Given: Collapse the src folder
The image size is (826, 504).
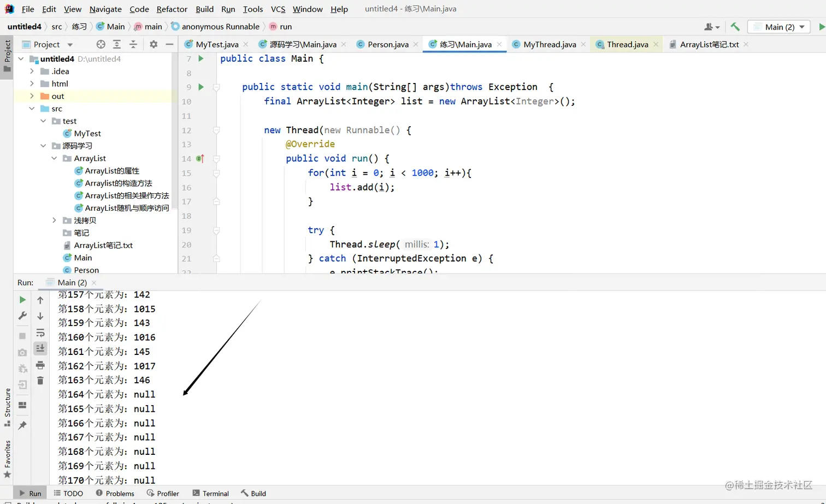Looking at the screenshot, I should (x=32, y=109).
